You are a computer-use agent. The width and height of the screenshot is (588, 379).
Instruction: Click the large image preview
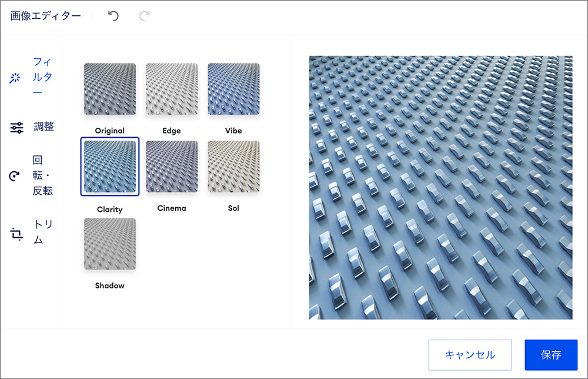tap(440, 188)
